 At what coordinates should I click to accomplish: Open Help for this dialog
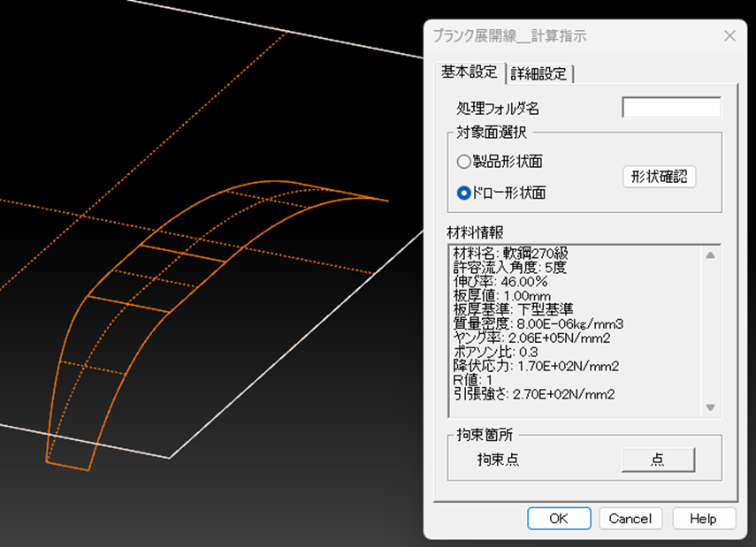pos(703,519)
